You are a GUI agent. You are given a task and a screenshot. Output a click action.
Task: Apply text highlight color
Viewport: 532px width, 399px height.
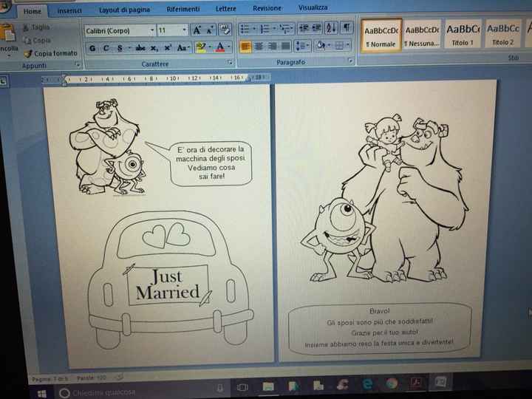[200, 47]
